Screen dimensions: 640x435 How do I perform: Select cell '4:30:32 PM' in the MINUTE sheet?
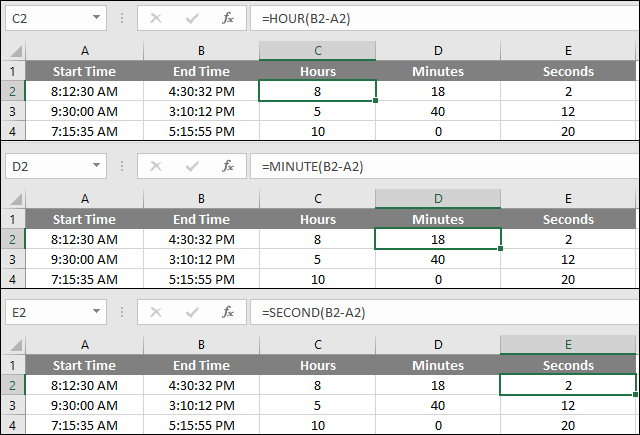[201, 240]
